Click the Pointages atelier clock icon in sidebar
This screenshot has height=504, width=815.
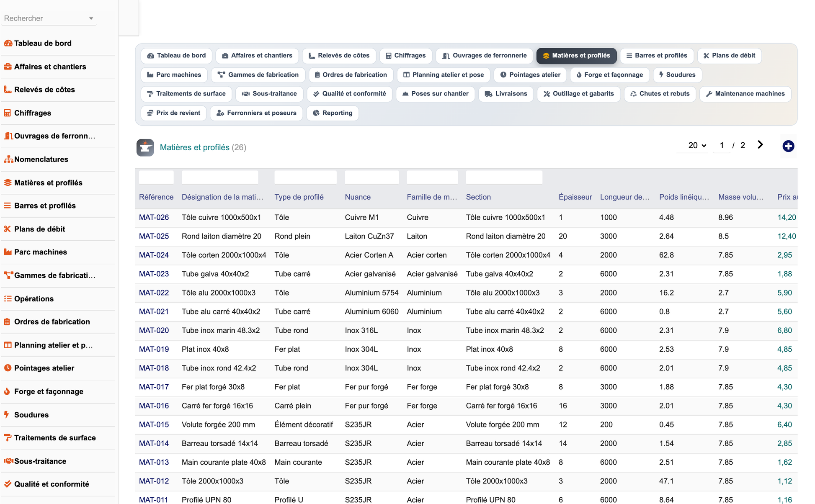coord(8,368)
